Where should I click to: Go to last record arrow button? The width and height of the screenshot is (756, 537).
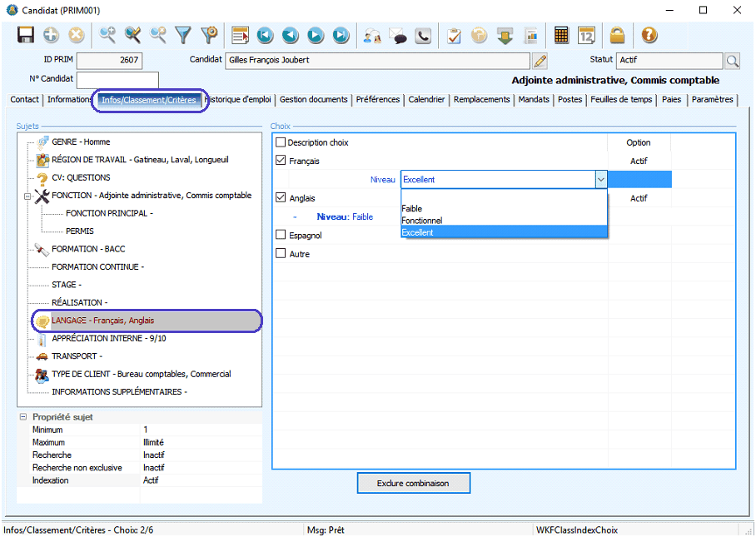click(x=341, y=35)
